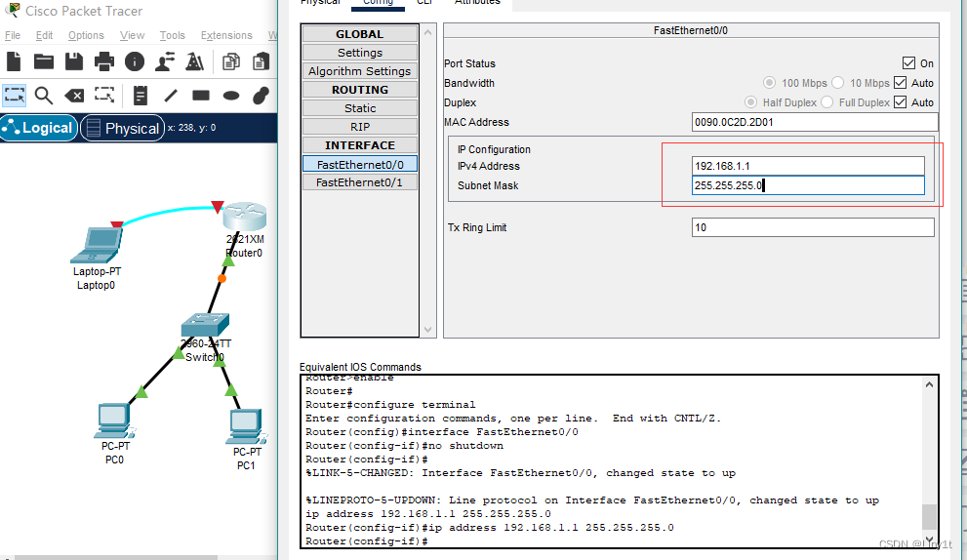Choose the Draw Freeform tool
This screenshot has width=967, height=560.
pos(262,96)
